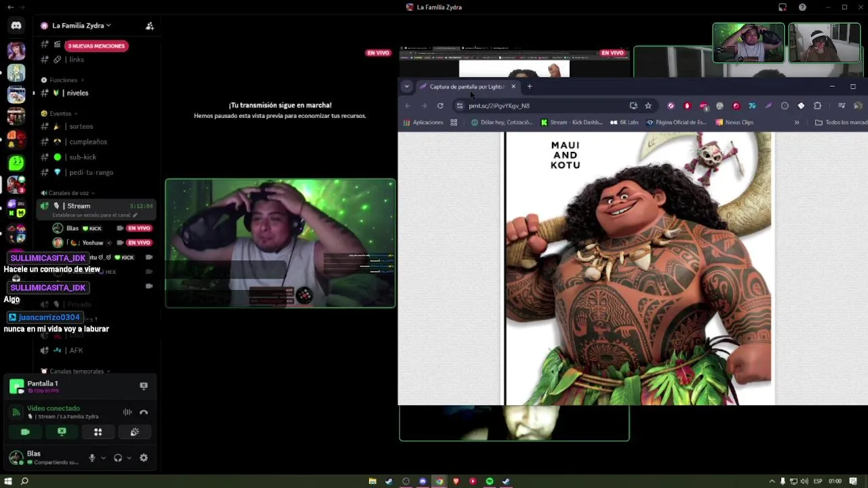Select Captura de pantalla por Lightshot tab

click(x=467, y=87)
